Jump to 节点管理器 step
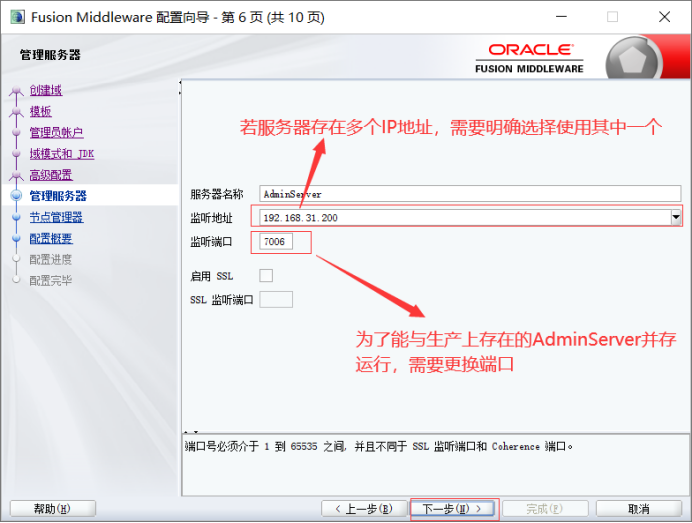Screen dimensions: 692x523 click(x=56, y=217)
